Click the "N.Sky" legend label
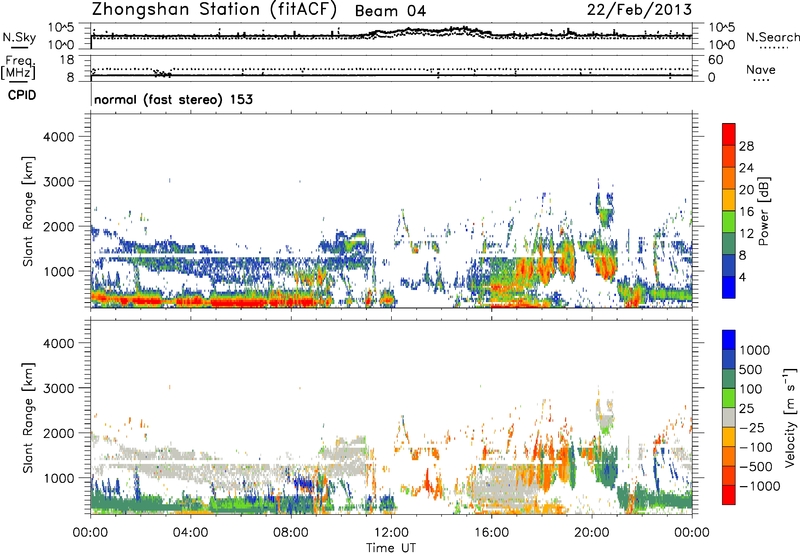The height and width of the screenshot is (554, 800). pos(19,37)
